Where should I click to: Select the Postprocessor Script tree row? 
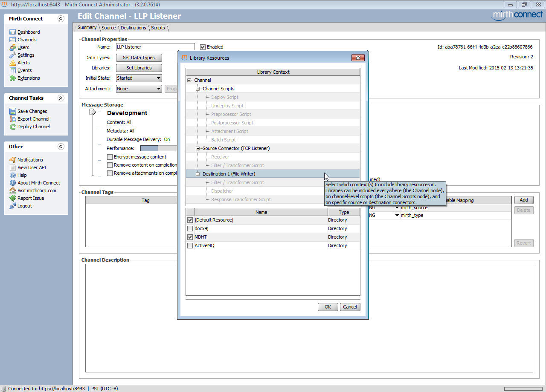273,123
